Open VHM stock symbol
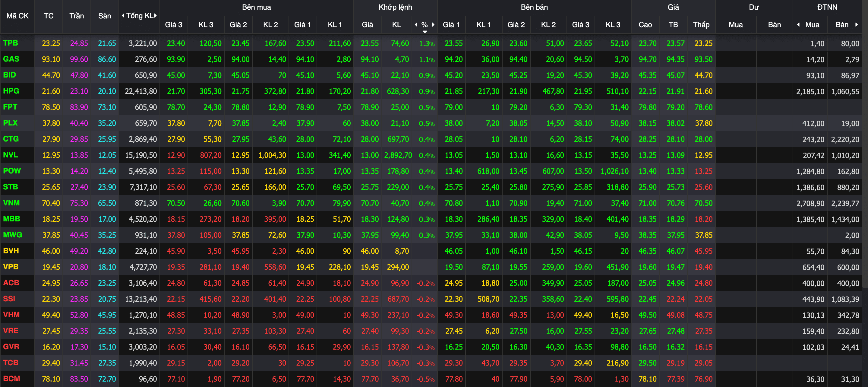 pyautogui.click(x=11, y=315)
